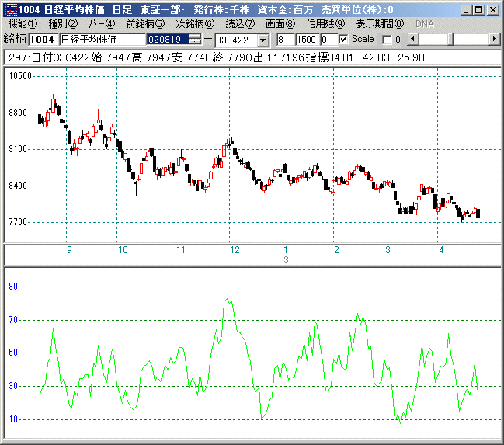This screenshot has width=504, height=445.
Task: Click the parameter field showing 8
Action: click(286, 40)
